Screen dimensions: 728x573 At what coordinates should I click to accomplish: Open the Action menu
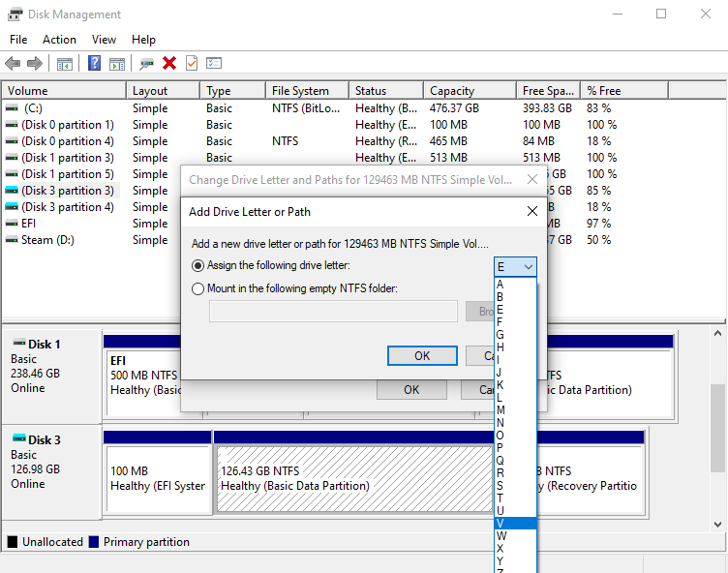pyautogui.click(x=59, y=40)
